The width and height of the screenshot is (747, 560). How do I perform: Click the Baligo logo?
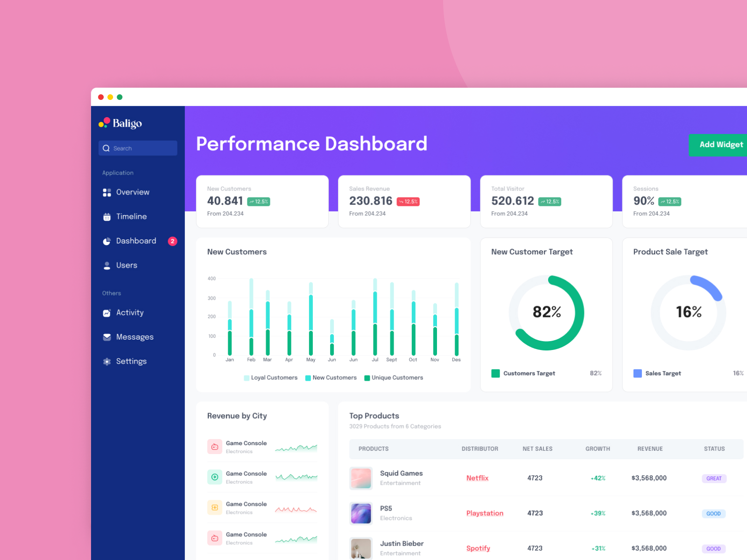pos(120,123)
